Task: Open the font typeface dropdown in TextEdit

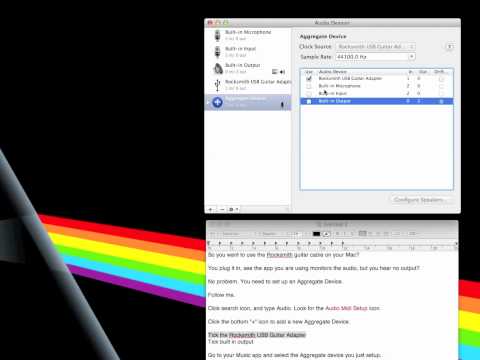Action: pyautogui.click(x=270, y=234)
